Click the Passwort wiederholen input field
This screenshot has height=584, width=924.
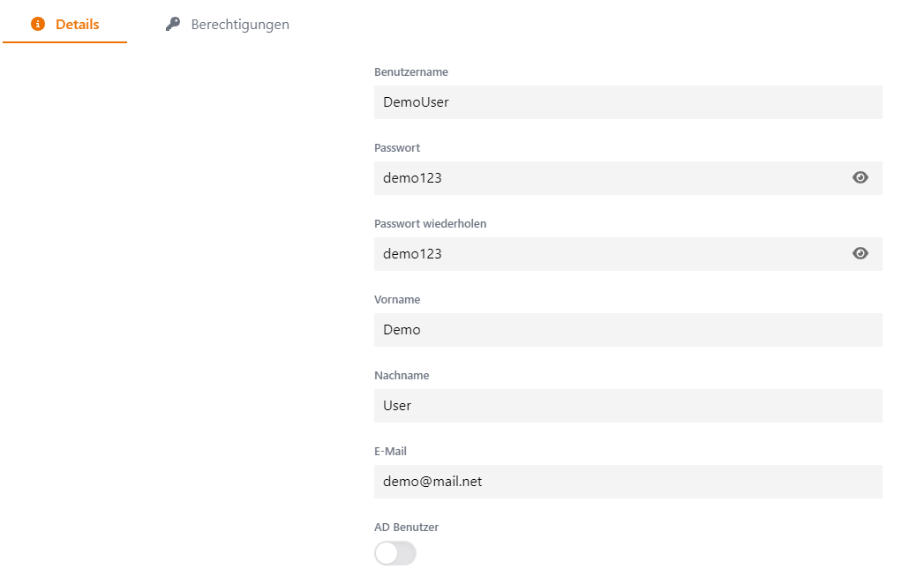pyautogui.click(x=609, y=254)
